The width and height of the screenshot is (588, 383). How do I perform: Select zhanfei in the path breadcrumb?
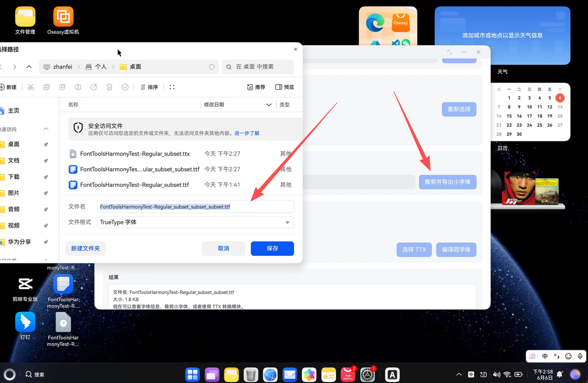click(58, 67)
